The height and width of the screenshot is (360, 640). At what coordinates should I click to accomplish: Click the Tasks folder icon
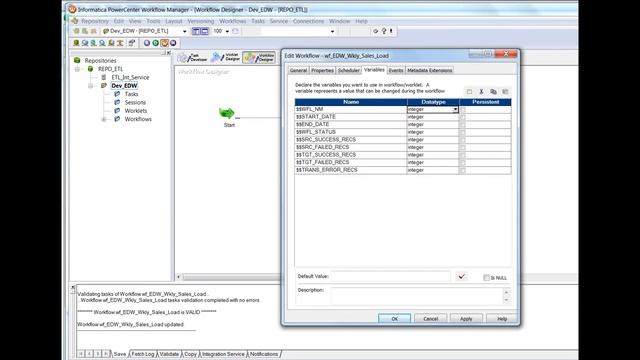tap(117, 94)
